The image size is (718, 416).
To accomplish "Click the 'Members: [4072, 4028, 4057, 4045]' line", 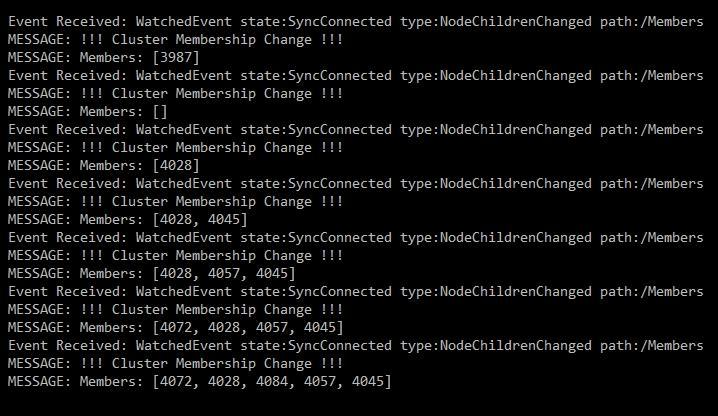I will click(x=175, y=328).
